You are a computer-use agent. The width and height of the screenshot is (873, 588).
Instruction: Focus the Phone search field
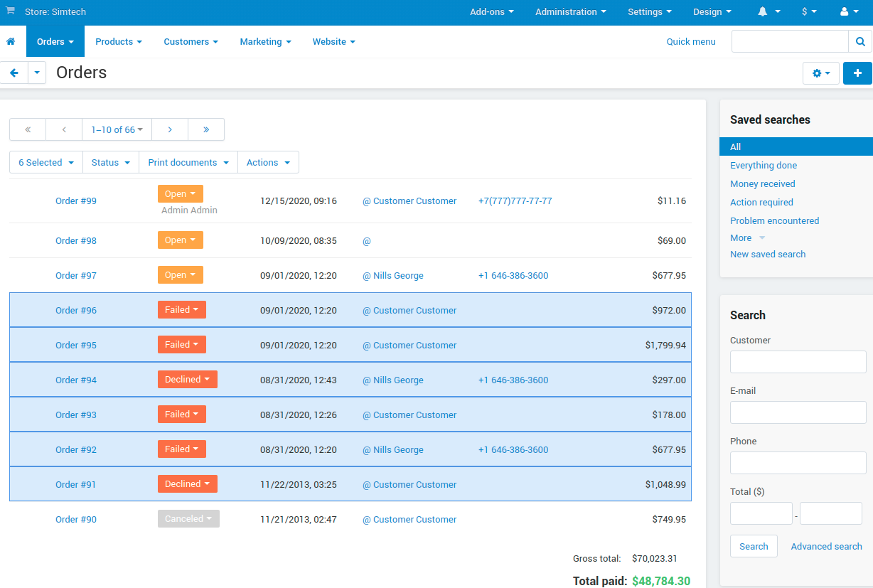(x=798, y=463)
